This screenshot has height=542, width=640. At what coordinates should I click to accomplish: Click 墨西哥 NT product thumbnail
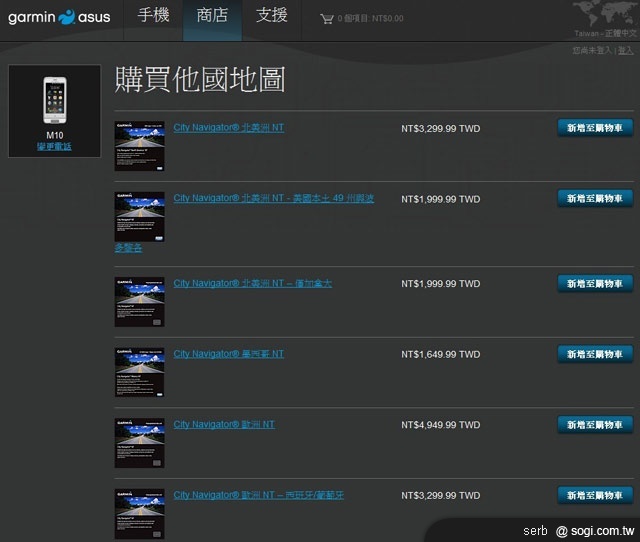(x=140, y=372)
